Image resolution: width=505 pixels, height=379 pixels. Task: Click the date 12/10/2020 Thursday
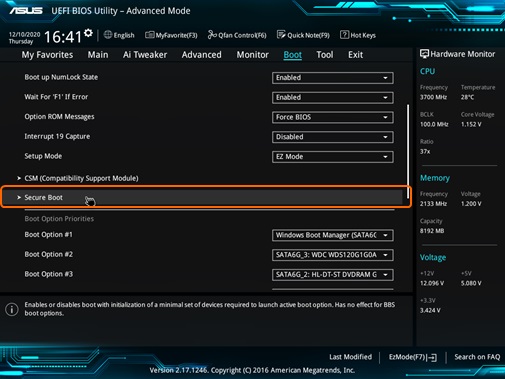(24, 38)
